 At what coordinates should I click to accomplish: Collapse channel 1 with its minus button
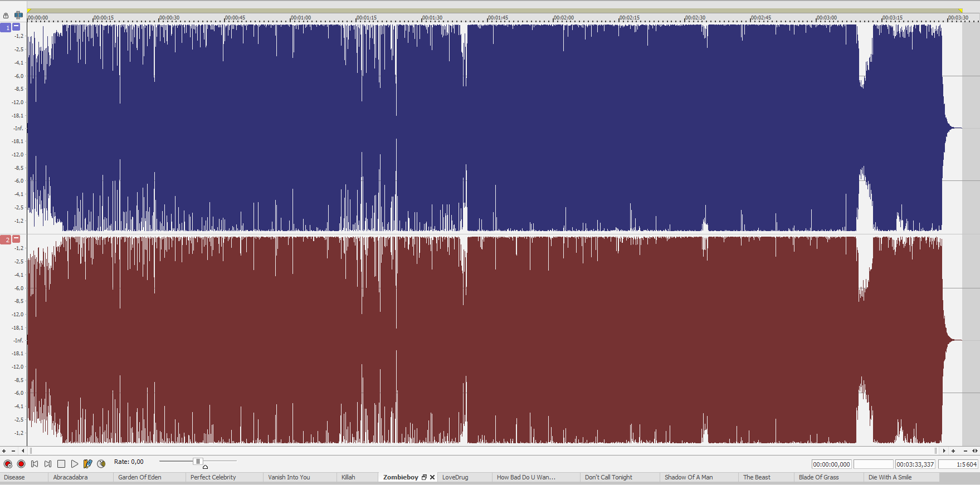point(16,27)
